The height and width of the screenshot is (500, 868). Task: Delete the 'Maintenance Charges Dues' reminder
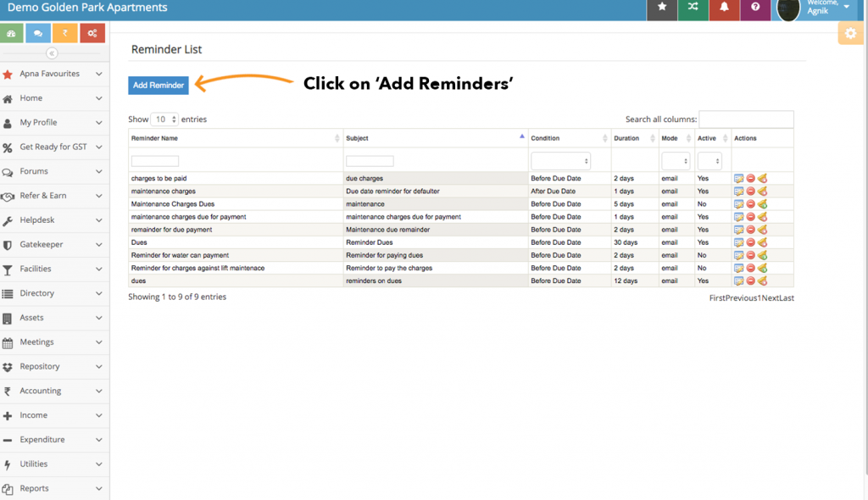pyautogui.click(x=751, y=203)
